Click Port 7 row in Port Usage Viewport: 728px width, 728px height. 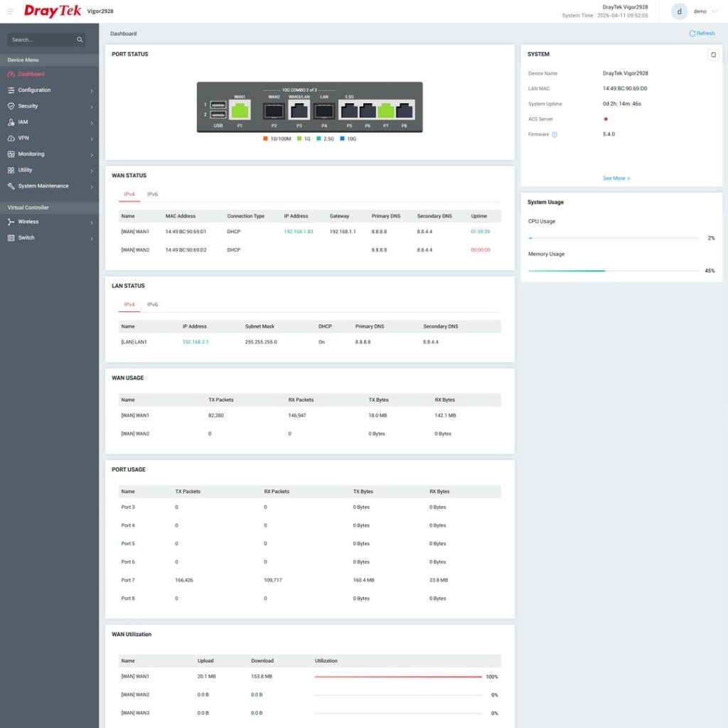click(310, 580)
